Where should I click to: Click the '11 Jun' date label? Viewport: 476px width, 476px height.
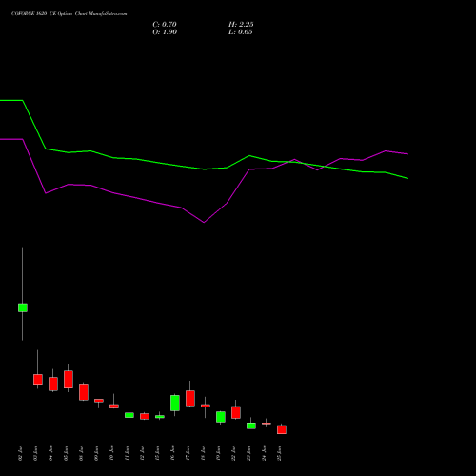tap(128, 453)
